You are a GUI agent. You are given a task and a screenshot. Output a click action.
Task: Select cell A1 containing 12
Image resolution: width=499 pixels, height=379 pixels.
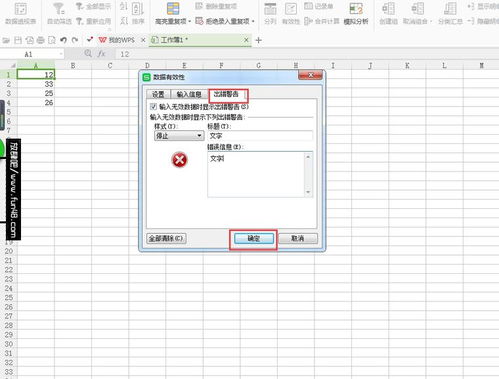coord(36,75)
